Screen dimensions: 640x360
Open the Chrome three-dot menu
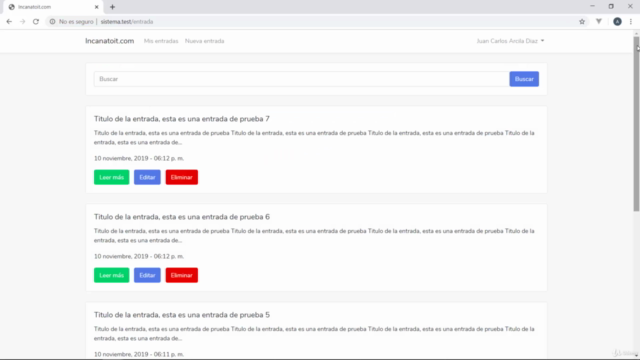(631, 22)
